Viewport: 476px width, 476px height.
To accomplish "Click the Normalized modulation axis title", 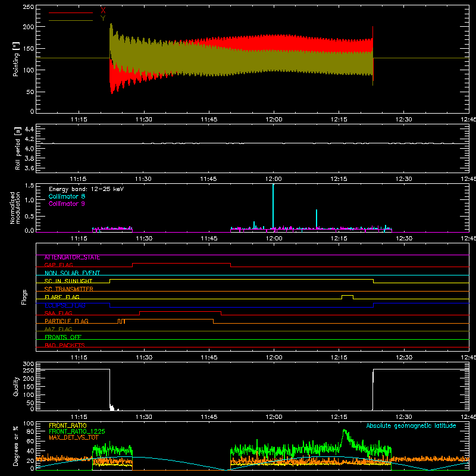I will (14, 208).
